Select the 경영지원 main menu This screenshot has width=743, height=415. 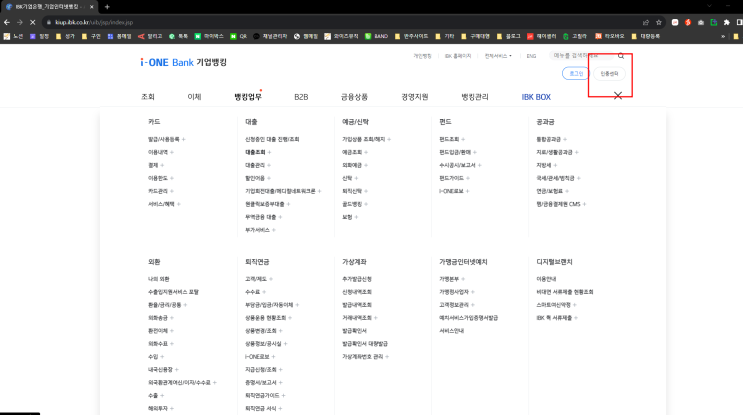click(415, 97)
